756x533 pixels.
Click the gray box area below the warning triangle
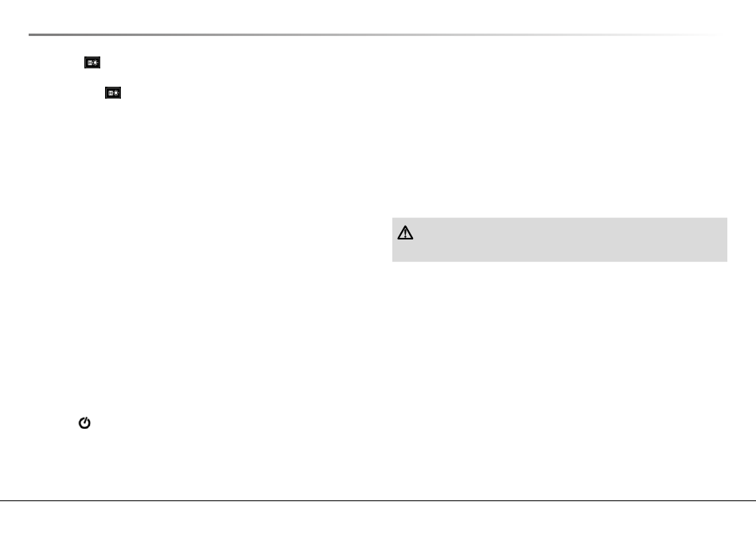405,251
